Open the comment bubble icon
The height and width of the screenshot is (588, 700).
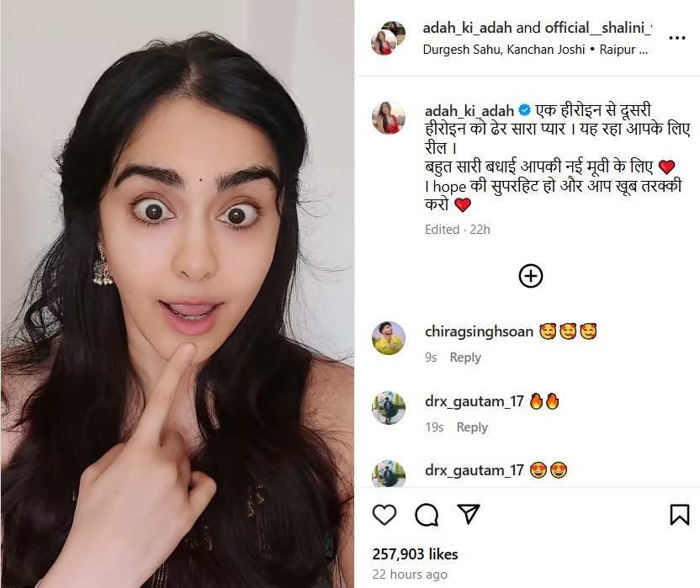[x=427, y=515]
